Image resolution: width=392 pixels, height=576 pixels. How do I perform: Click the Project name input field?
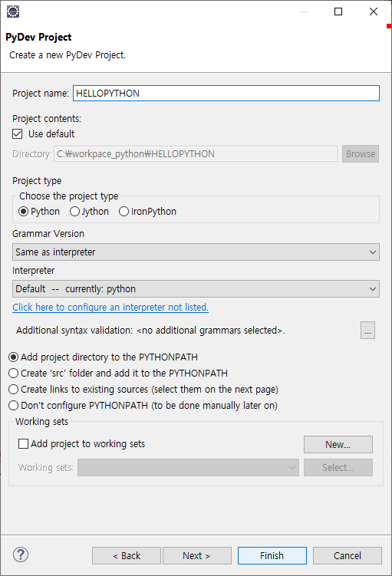pos(226,94)
